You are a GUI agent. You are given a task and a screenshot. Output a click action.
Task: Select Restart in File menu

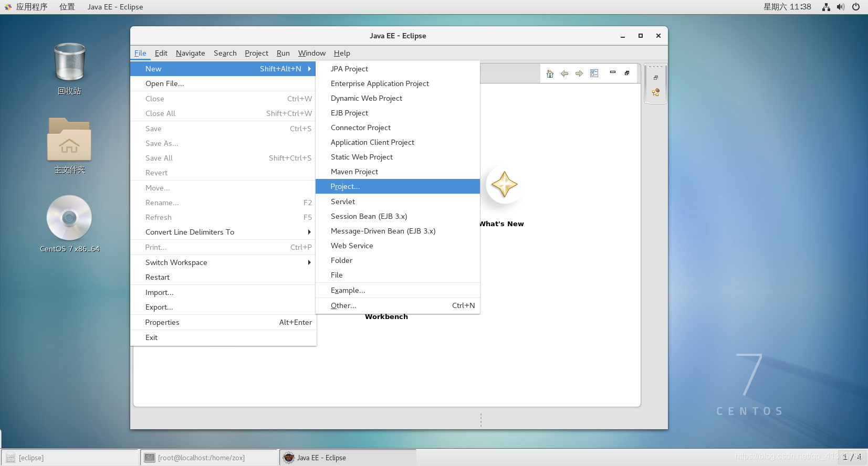click(223, 277)
